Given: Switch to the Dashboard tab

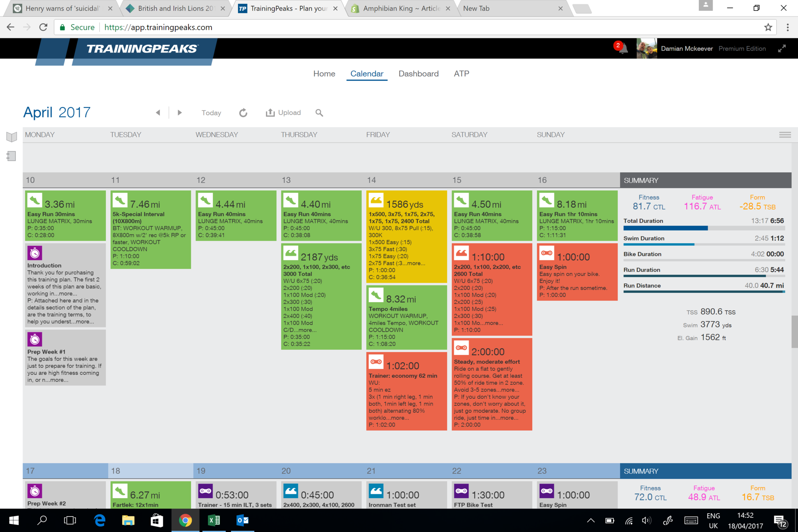Looking at the screenshot, I should (418, 74).
